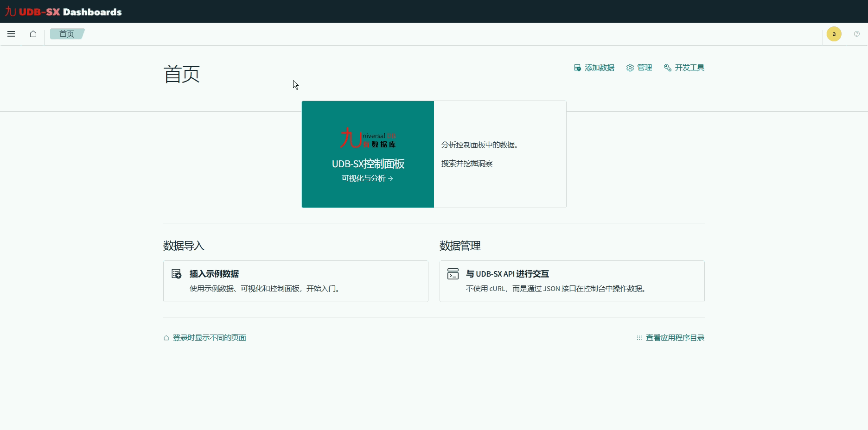
Task: Click 登录时显示不同的页面 link
Action: pyautogui.click(x=209, y=338)
